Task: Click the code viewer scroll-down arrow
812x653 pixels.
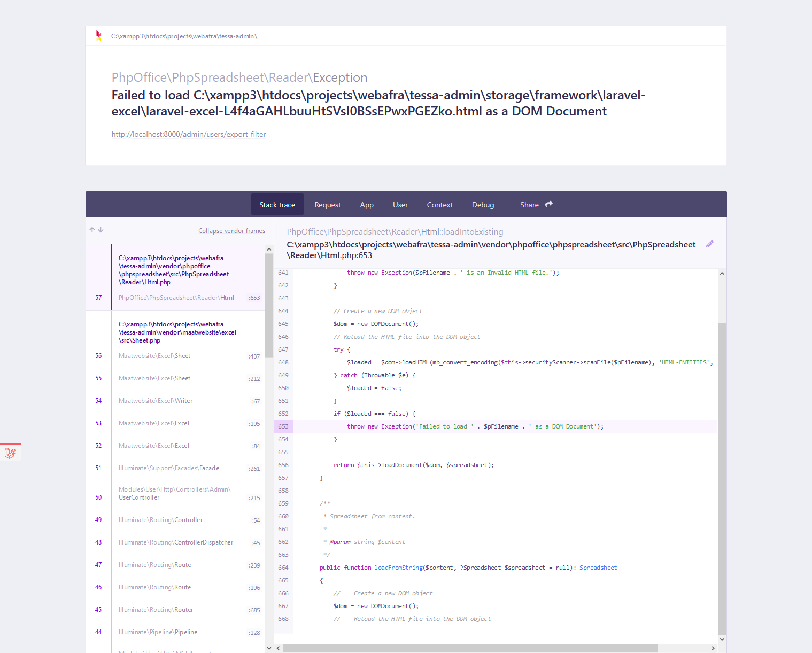Action: point(722,639)
